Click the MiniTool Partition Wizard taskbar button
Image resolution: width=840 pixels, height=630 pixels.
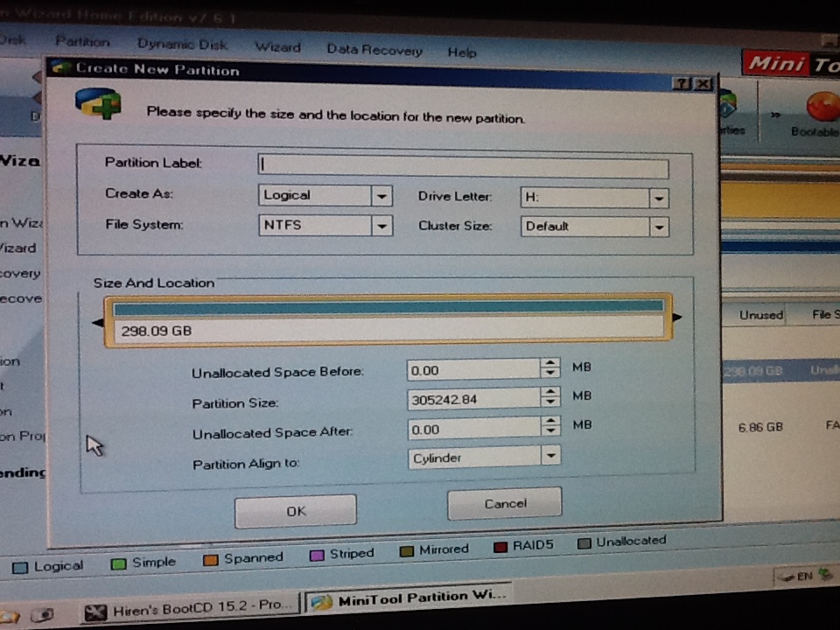click(409, 598)
